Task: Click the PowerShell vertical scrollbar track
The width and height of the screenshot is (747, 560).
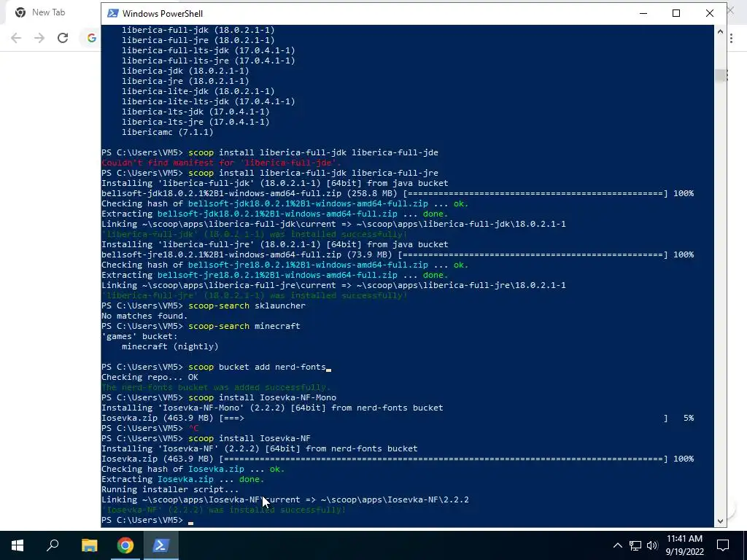Action: (720, 276)
